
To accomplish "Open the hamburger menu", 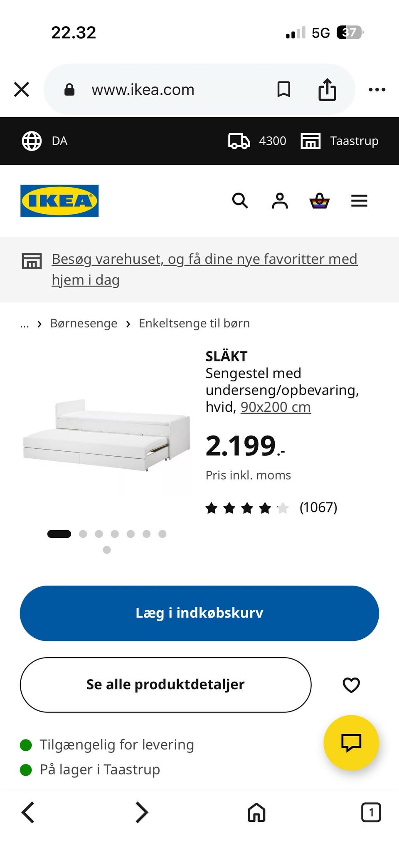I will 359,201.
